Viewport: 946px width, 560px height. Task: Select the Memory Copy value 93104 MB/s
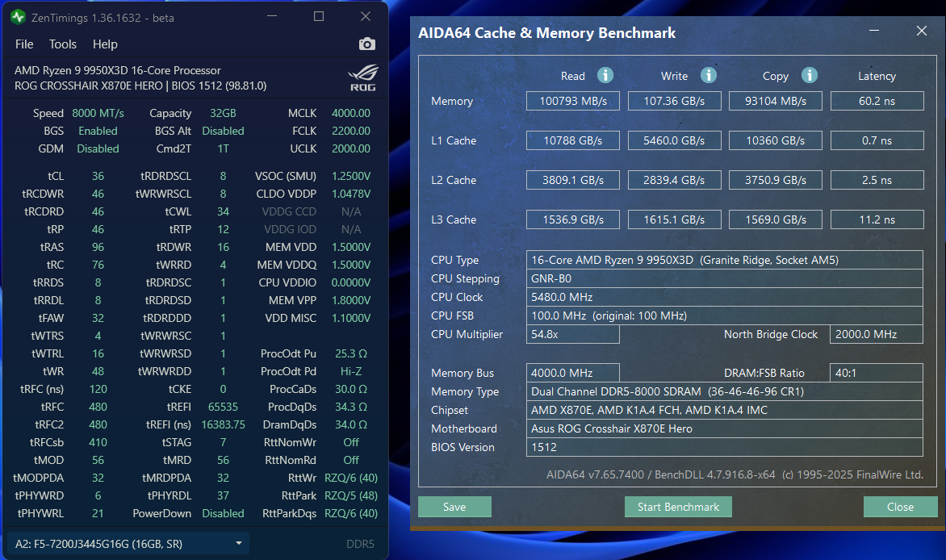(775, 101)
